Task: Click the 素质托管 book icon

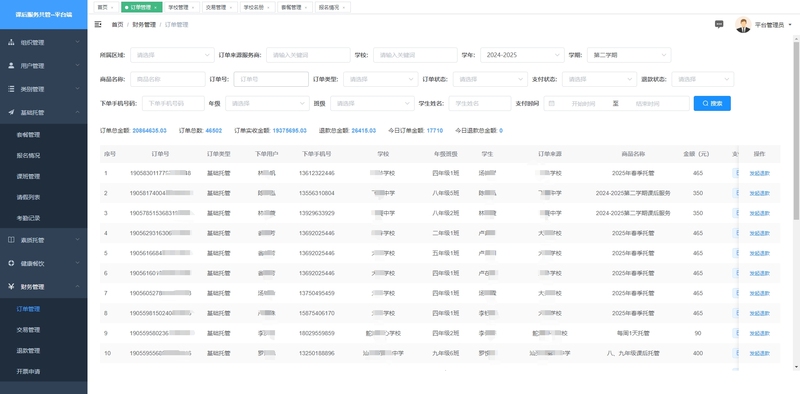Action: pyautogui.click(x=11, y=240)
